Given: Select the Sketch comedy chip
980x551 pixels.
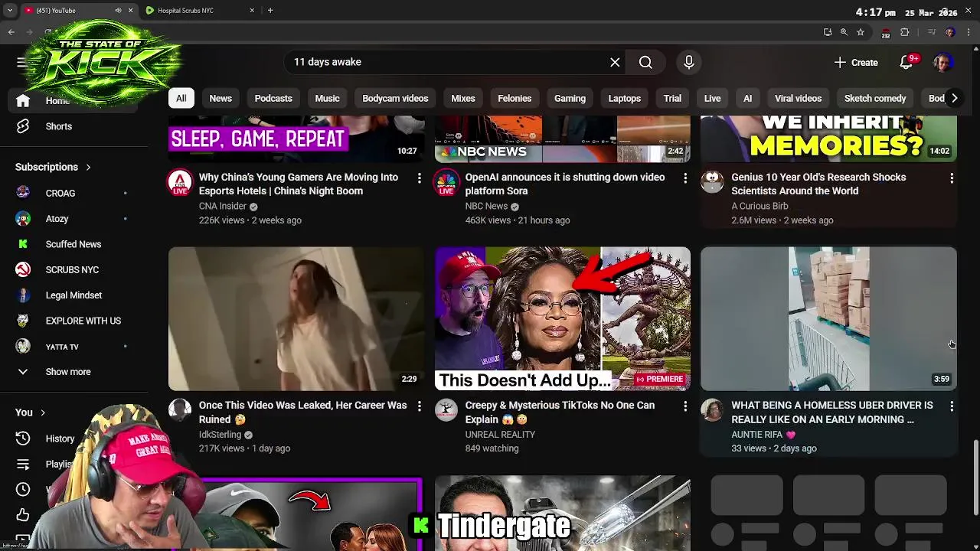Looking at the screenshot, I should point(875,98).
